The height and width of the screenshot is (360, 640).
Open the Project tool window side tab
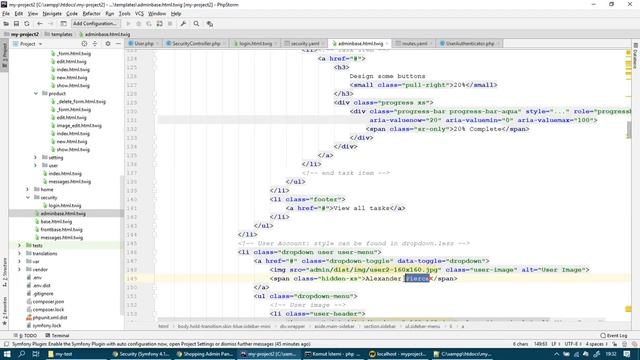tap(4, 55)
